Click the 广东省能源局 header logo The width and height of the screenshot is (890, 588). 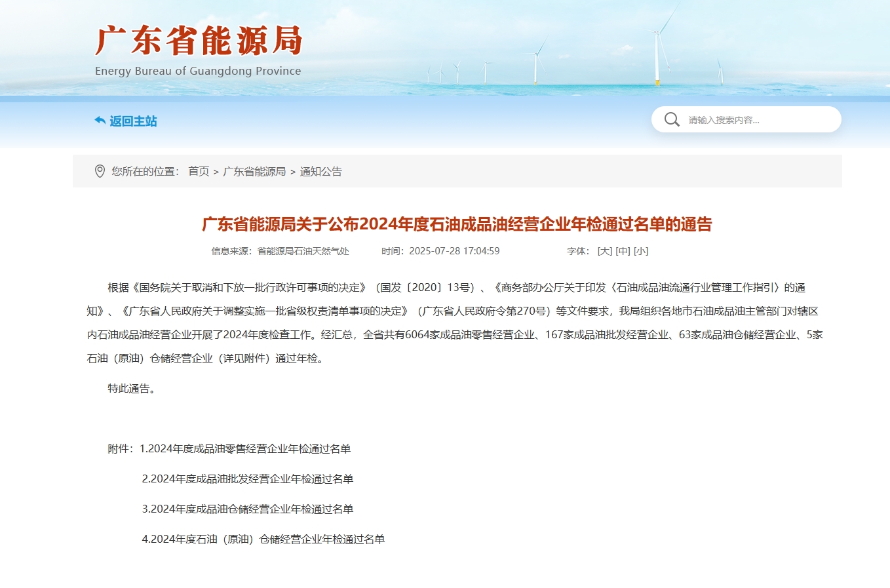[199, 41]
